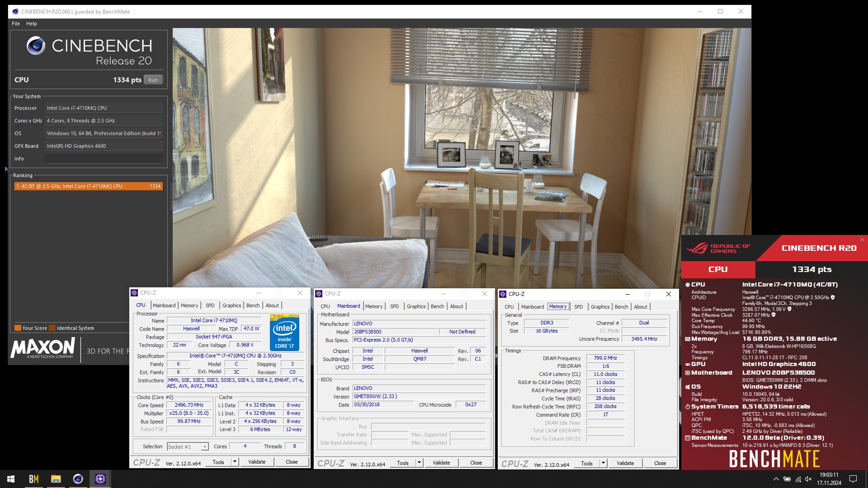Click the Cinebench title bar app icon

(15, 12)
